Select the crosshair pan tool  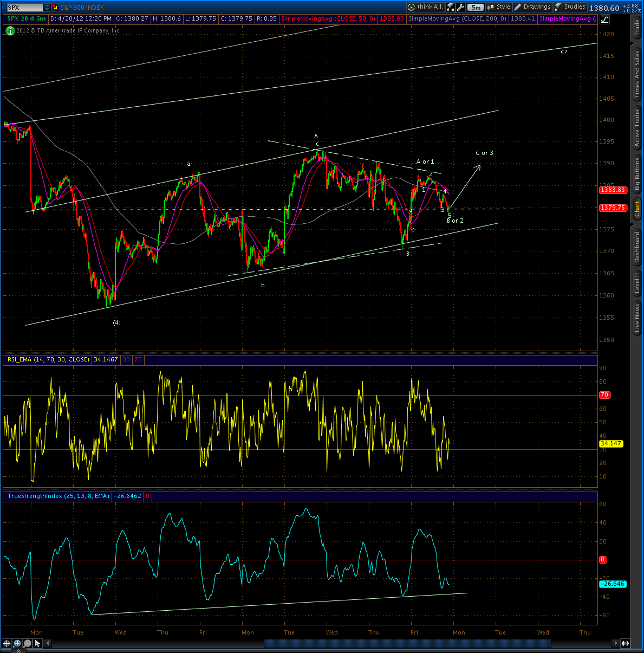(x=6, y=643)
